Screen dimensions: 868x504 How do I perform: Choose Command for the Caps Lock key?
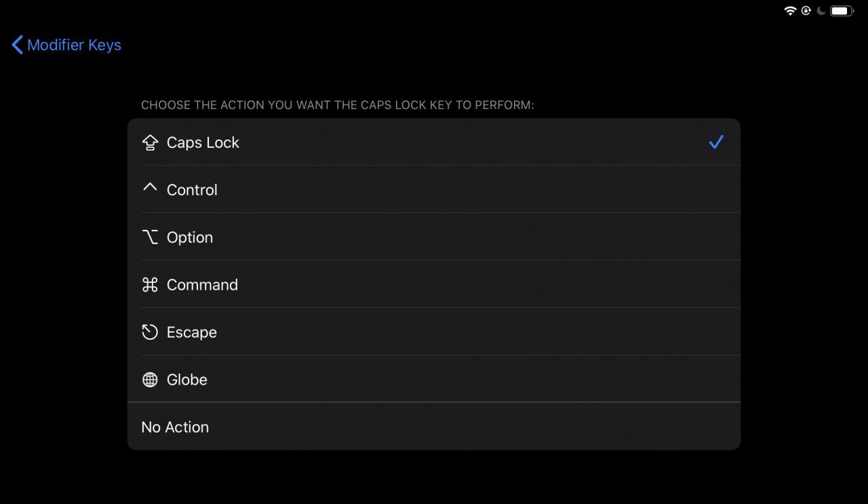[434, 284]
